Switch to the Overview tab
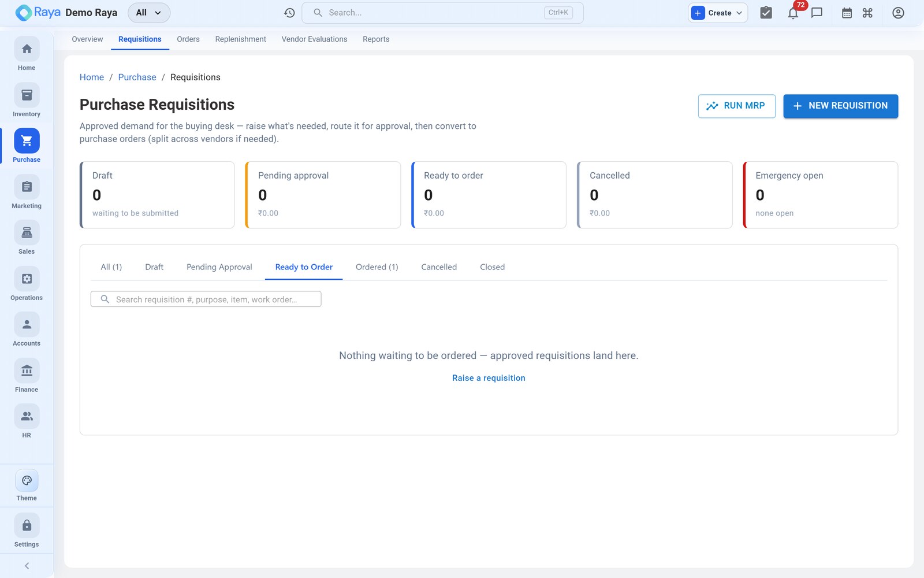Screen dimensions: 924x578 coord(87,39)
